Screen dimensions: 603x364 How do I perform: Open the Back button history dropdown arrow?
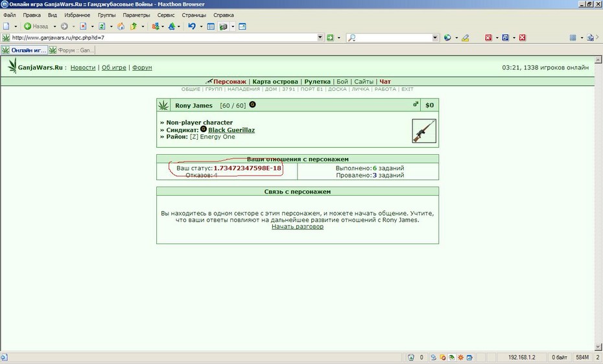click(x=54, y=27)
